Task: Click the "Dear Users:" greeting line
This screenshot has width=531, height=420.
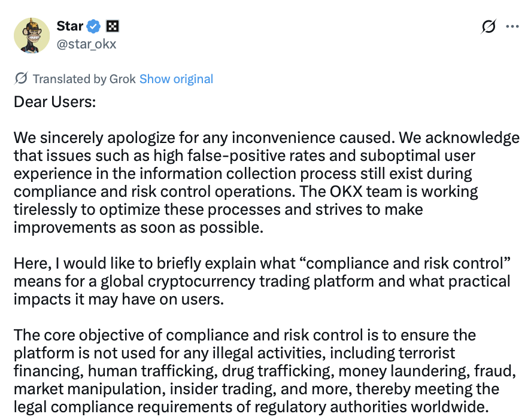Action: pyautogui.click(x=54, y=102)
